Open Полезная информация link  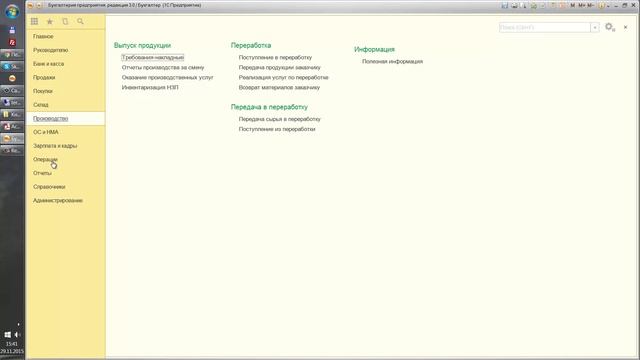[x=392, y=62]
